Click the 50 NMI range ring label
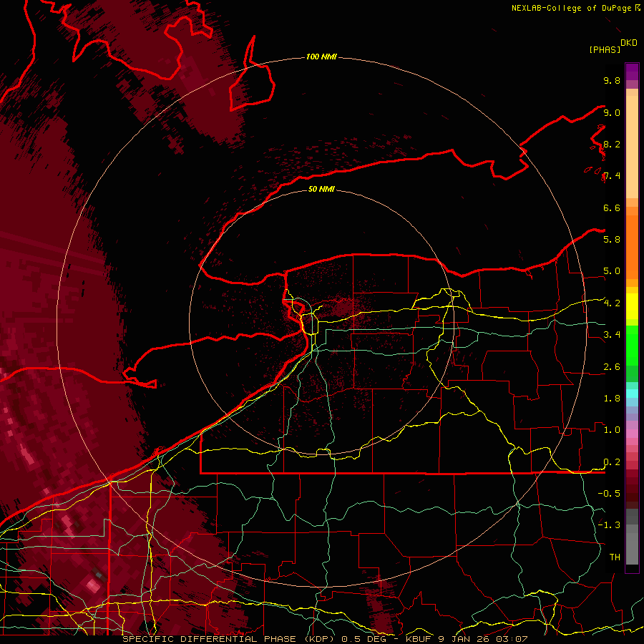644x644 pixels. pos(321,189)
